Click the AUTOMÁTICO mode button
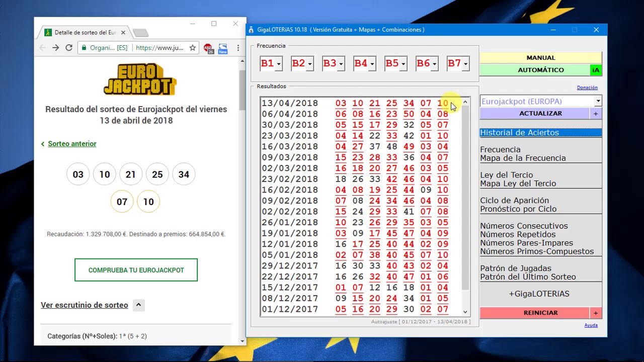644x362 pixels. pos(534,70)
